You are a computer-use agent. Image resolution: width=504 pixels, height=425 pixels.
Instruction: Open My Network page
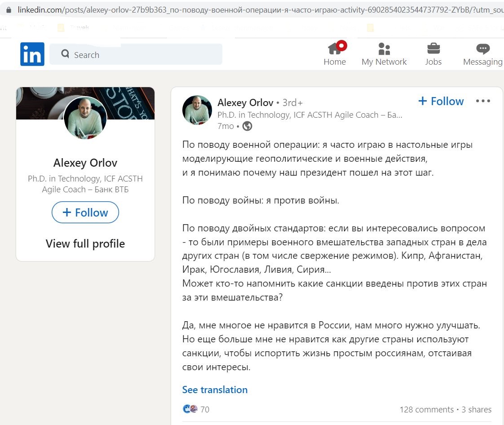coord(384,54)
